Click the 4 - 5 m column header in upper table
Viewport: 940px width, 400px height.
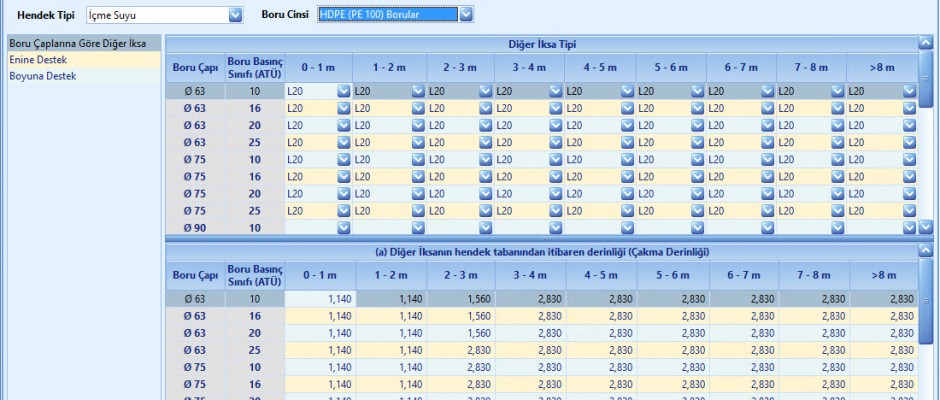(599, 67)
